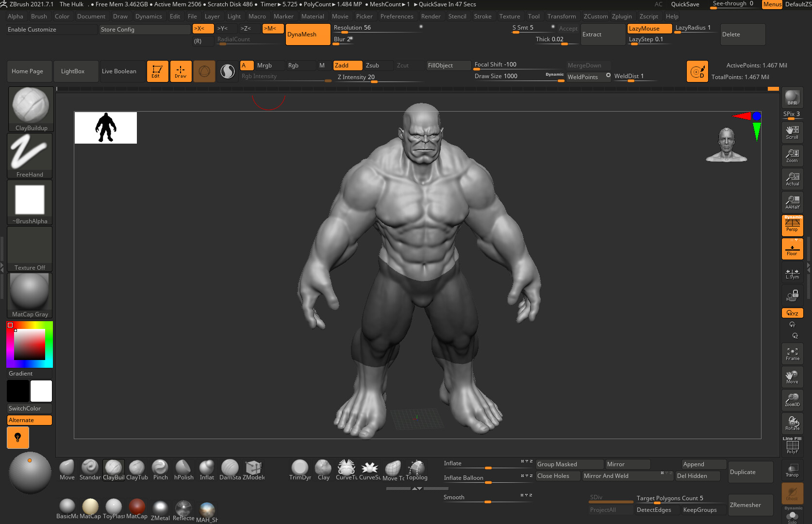
Task: Select the hPolish brush
Action: tap(183, 467)
